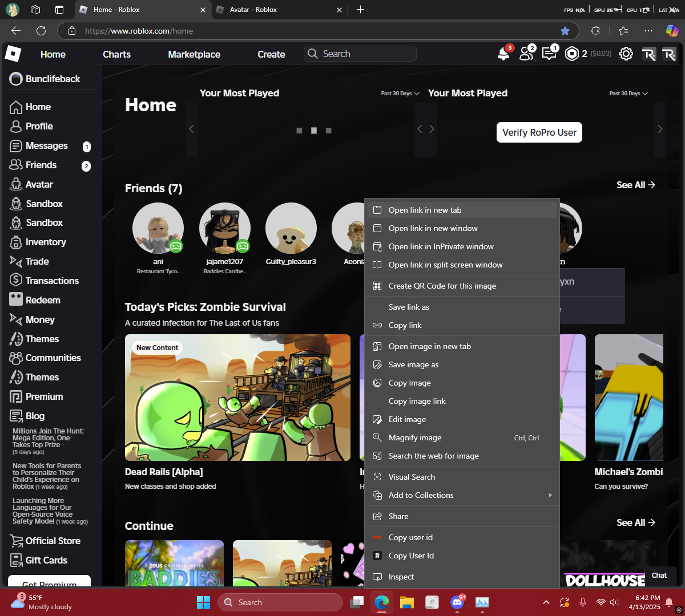The height and width of the screenshot is (616, 685).
Task: Expand the second Past 30 Days dropdown
Action: 628,94
